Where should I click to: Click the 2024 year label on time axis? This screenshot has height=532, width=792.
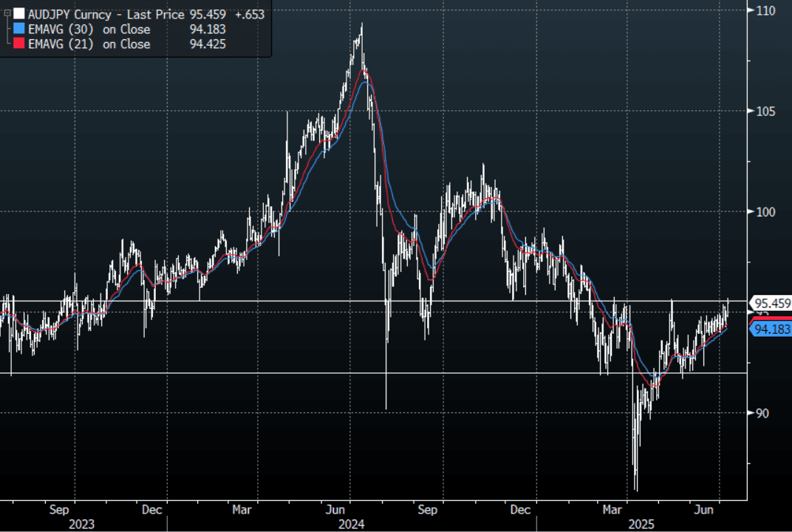pos(352,524)
